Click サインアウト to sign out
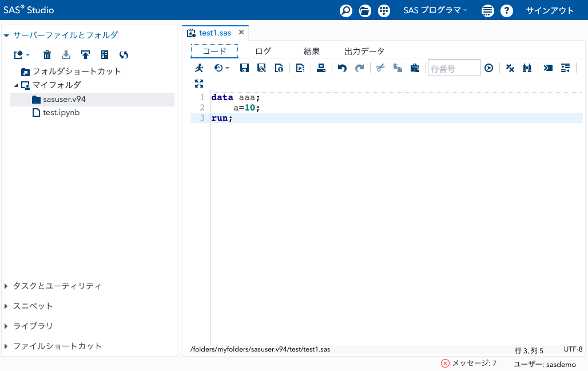The height and width of the screenshot is (371, 588). click(x=549, y=10)
